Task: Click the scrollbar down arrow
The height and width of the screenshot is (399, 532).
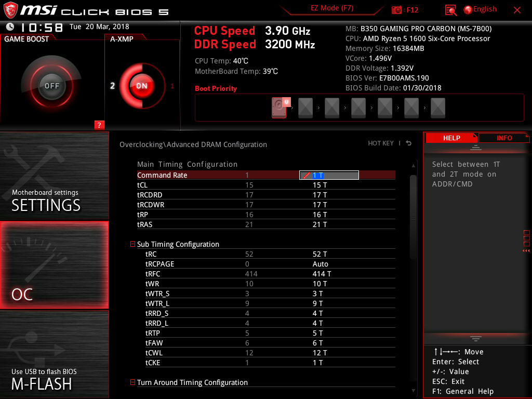Action: pyautogui.click(x=413, y=391)
